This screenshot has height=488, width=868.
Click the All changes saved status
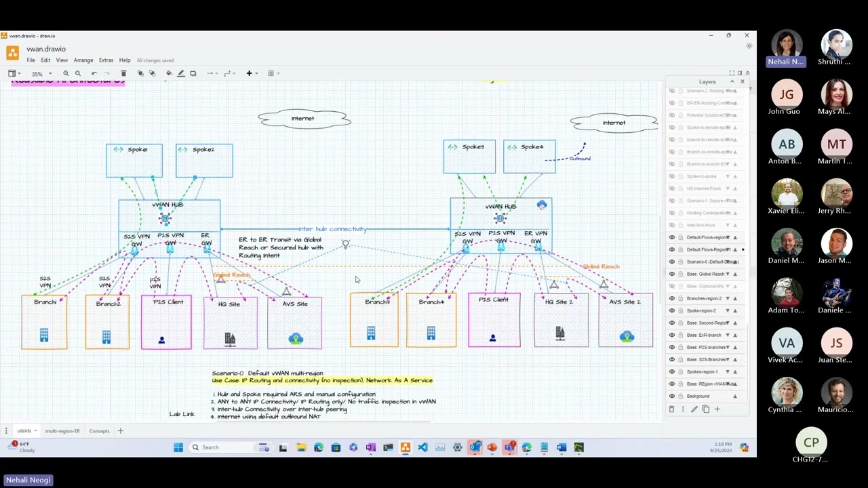155,60
